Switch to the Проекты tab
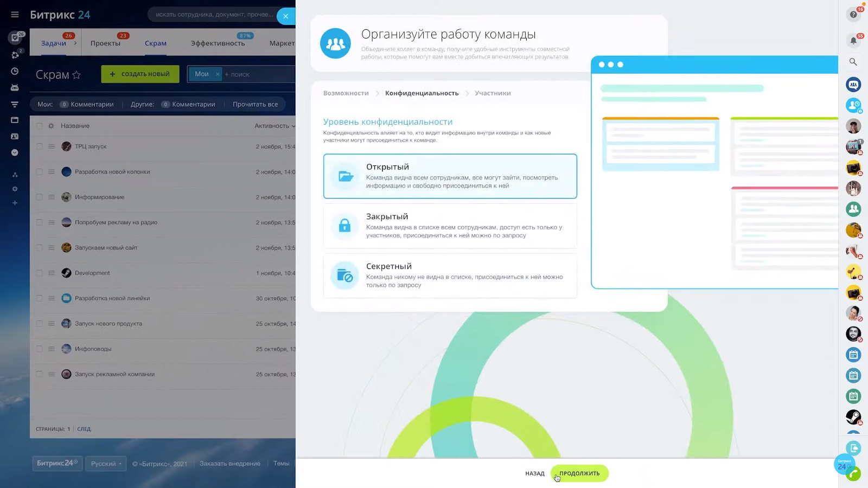 click(105, 43)
